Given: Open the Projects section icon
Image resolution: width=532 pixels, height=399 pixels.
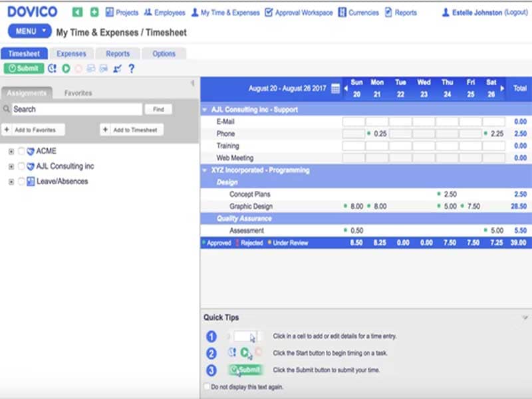Looking at the screenshot, I should (x=109, y=11).
